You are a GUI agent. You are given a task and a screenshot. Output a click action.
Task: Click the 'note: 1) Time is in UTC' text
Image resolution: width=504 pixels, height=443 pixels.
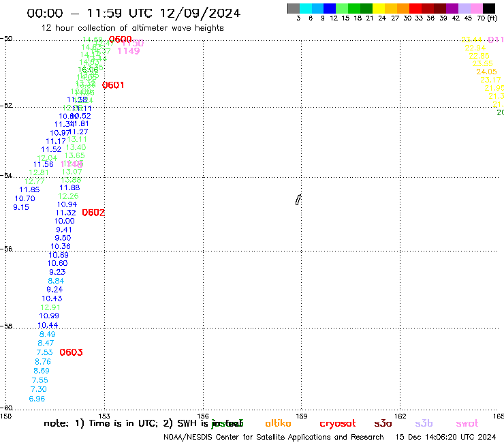[100, 423]
